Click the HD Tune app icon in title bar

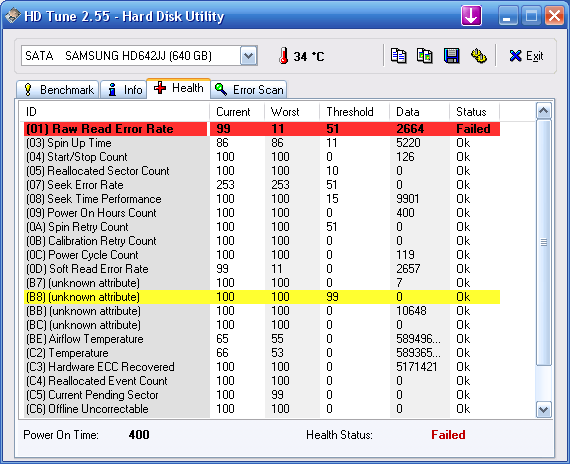pos(13,16)
